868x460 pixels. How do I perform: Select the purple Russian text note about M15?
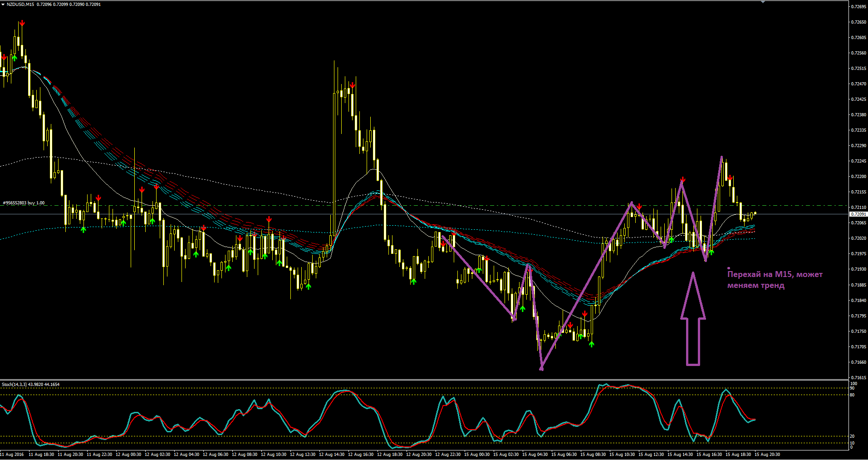pos(775,280)
